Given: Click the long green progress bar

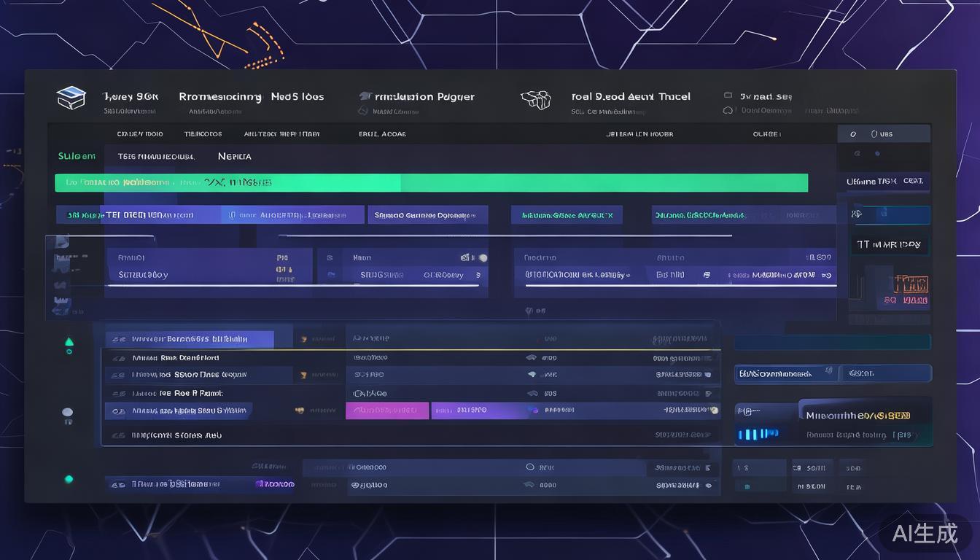Looking at the screenshot, I should coord(431,182).
